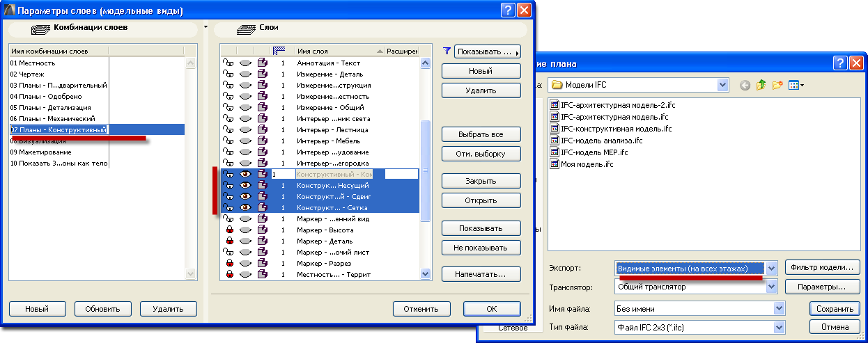
Task: Hide the Конструкт...й - Сдвиг layer via eye icon
Action: [245, 196]
